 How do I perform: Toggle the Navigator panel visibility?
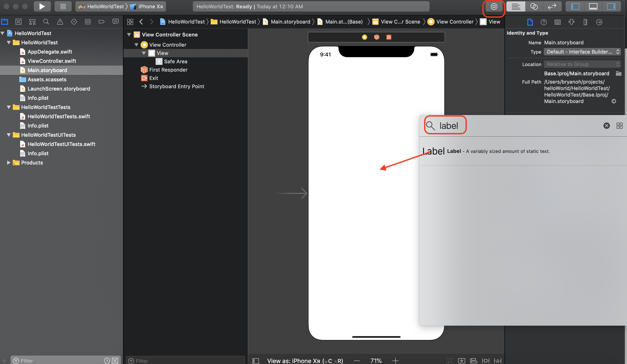point(575,6)
